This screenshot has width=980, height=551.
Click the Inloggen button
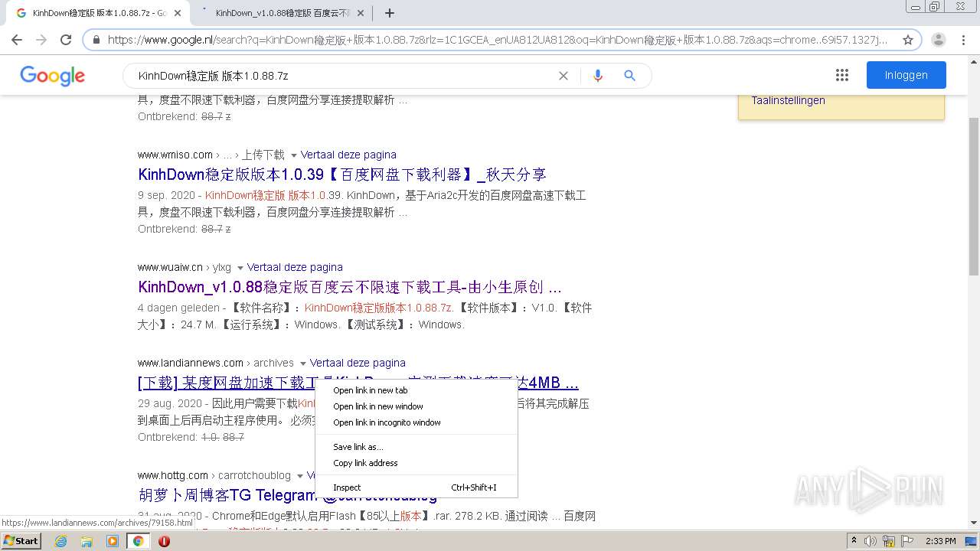[906, 75]
